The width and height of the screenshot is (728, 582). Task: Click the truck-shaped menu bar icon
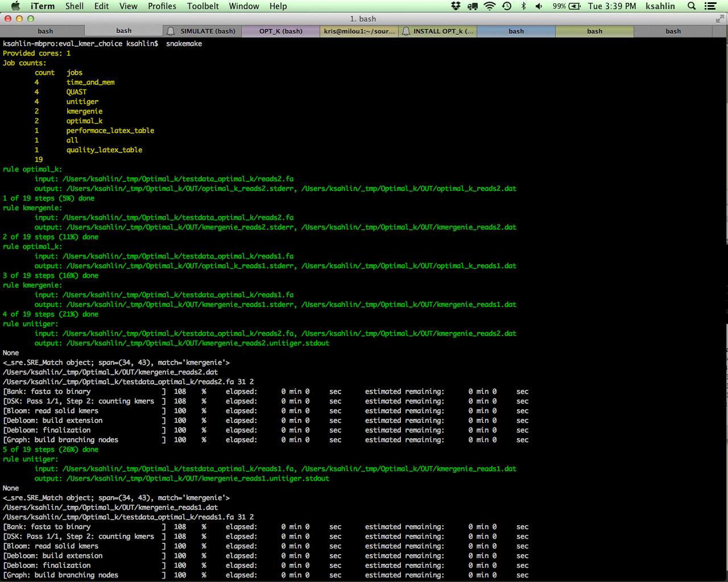[473, 6]
